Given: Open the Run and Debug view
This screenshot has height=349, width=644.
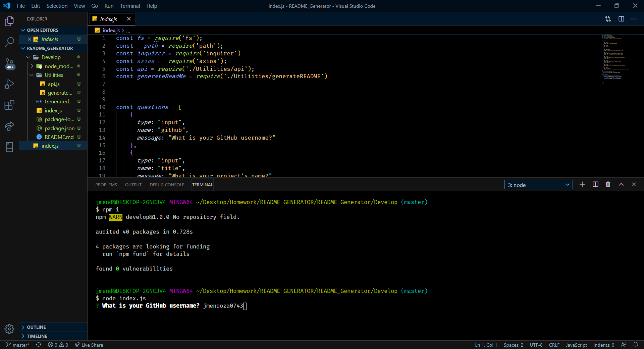Looking at the screenshot, I should (x=9, y=84).
